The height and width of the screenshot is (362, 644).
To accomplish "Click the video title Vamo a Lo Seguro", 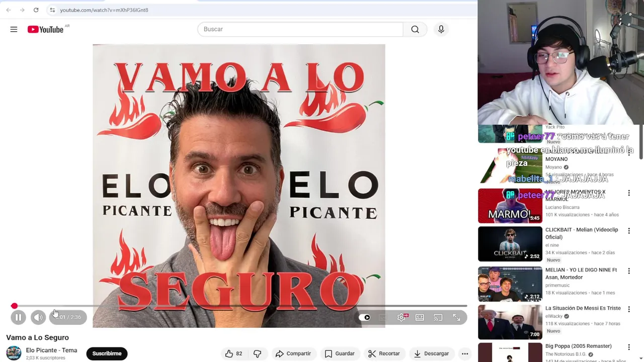I will pyautogui.click(x=37, y=337).
